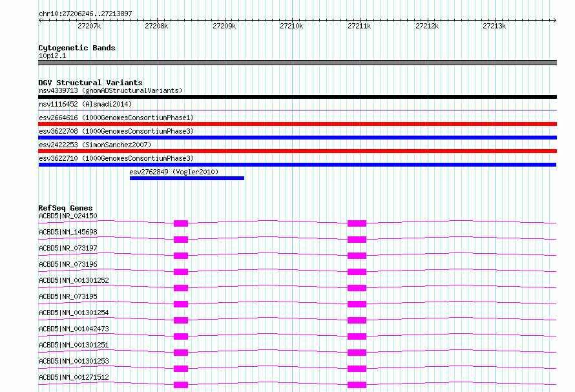
Task: Click the left exon of NM_145698
Action: pyautogui.click(x=181, y=240)
